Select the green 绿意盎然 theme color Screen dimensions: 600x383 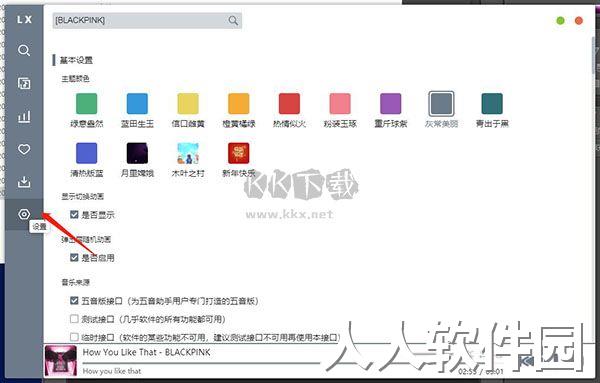point(86,103)
